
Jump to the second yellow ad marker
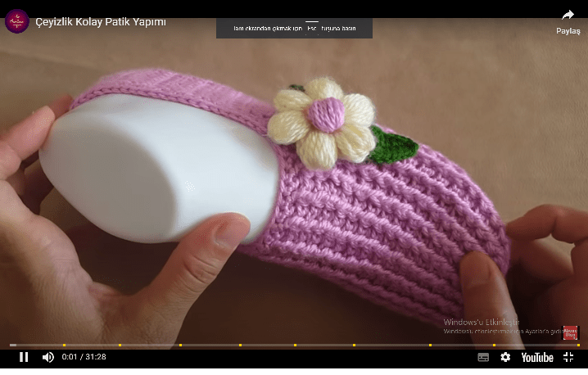click(x=120, y=345)
